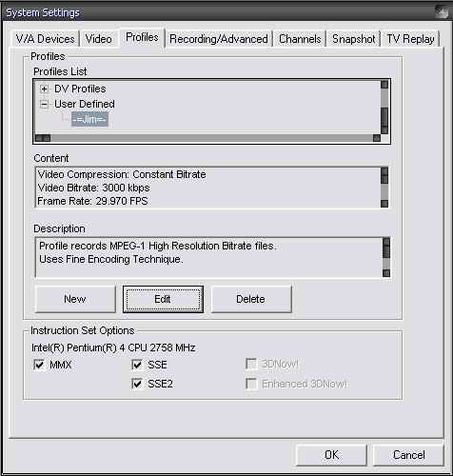Click Edit to modify the selected profile
The height and width of the screenshot is (476, 453).
163,299
